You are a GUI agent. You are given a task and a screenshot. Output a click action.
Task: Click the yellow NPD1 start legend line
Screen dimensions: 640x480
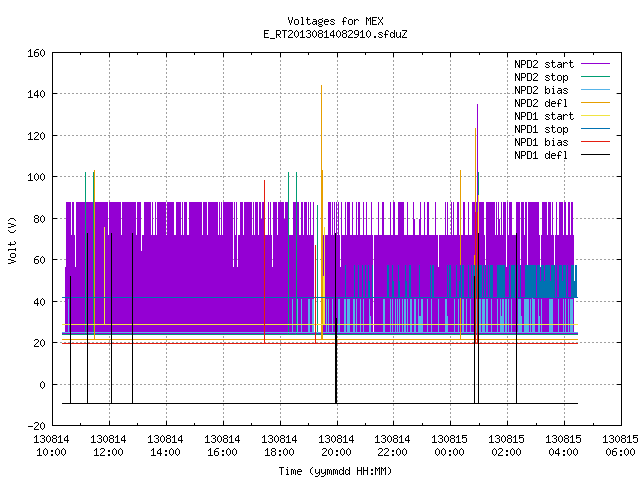(x=595, y=116)
